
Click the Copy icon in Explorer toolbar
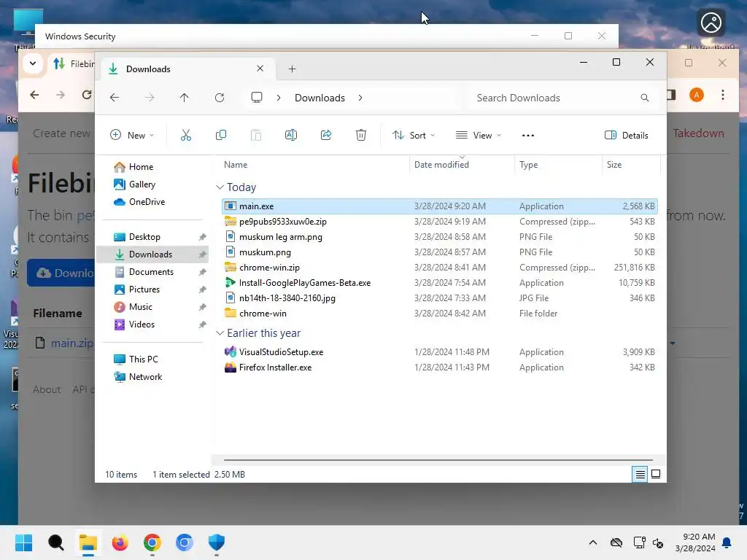(220, 135)
